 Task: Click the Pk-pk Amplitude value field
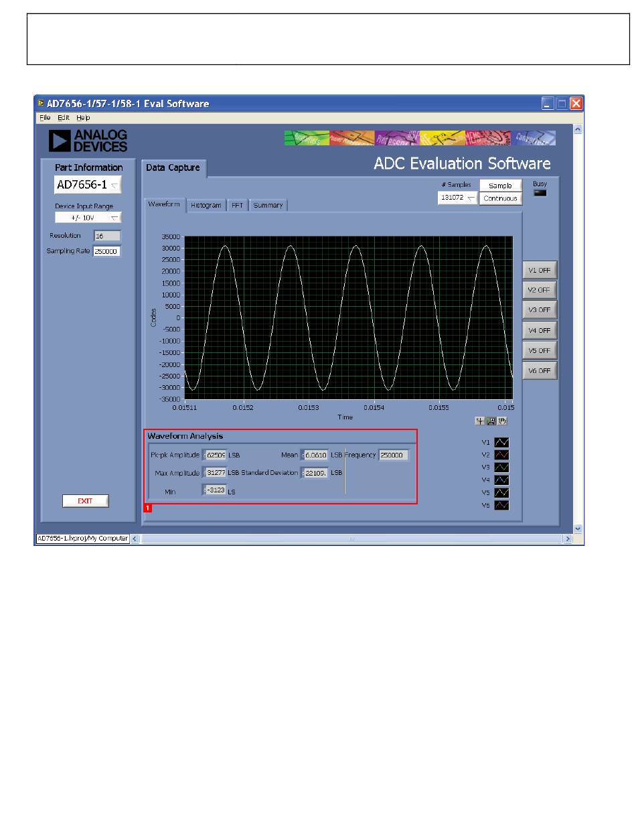click(x=215, y=455)
